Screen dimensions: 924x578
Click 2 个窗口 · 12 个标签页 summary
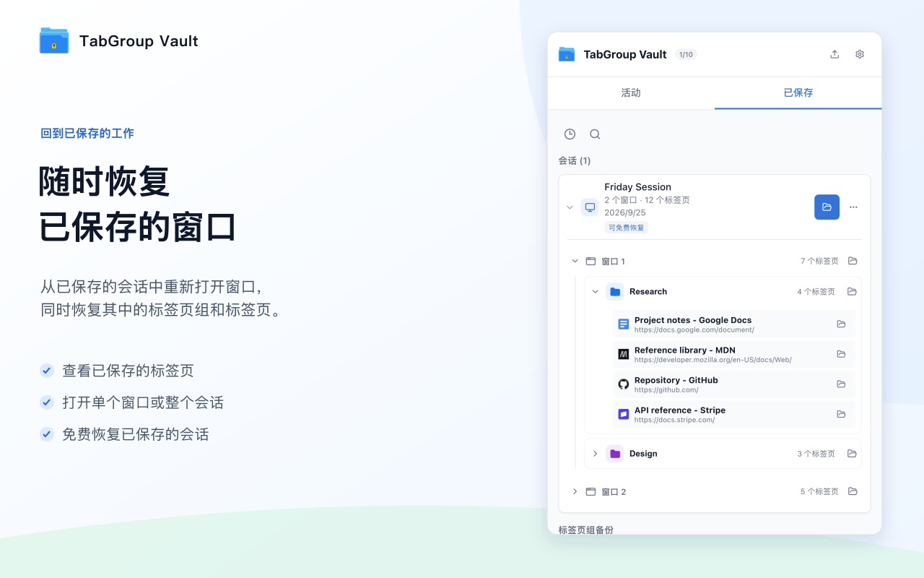648,200
